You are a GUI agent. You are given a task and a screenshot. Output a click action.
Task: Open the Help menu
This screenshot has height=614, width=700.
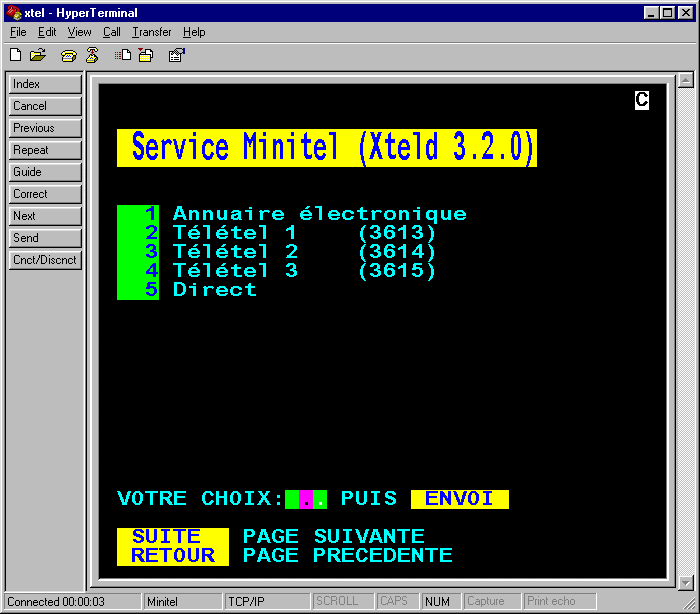[x=194, y=32]
